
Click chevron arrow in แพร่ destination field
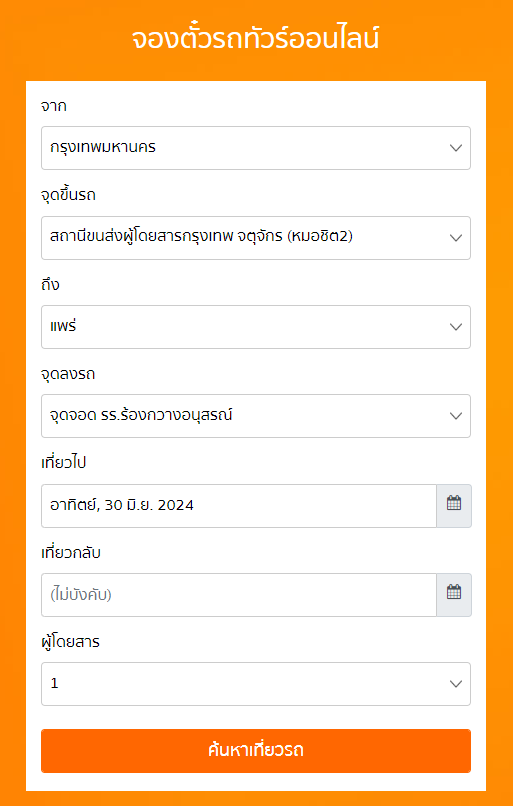[x=455, y=327]
